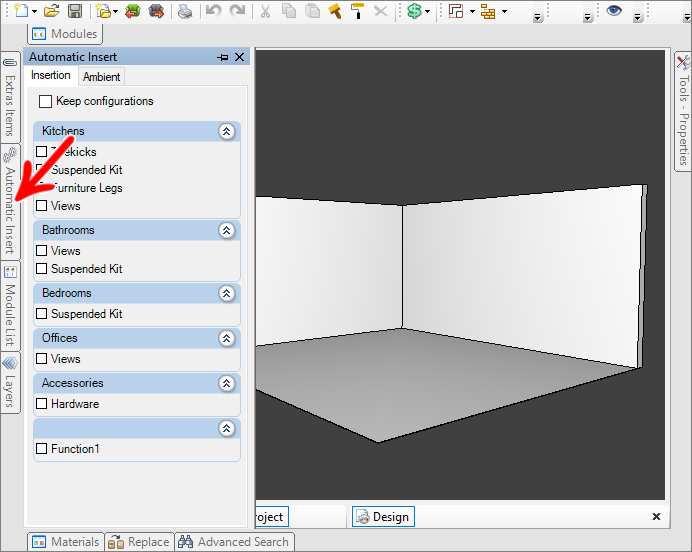The width and height of the screenshot is (692, 552).
Task: Open the Modules tab
Action: 65,34
